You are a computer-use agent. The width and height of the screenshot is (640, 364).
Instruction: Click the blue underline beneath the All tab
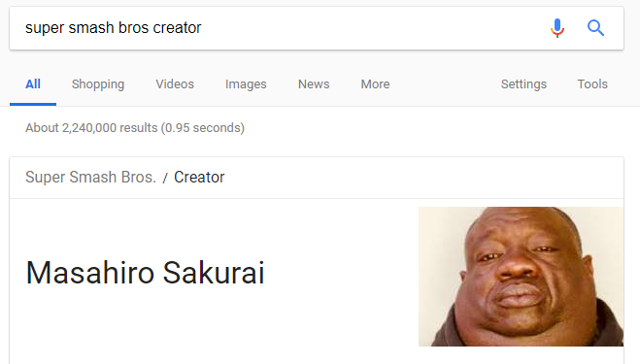(33, 105)
